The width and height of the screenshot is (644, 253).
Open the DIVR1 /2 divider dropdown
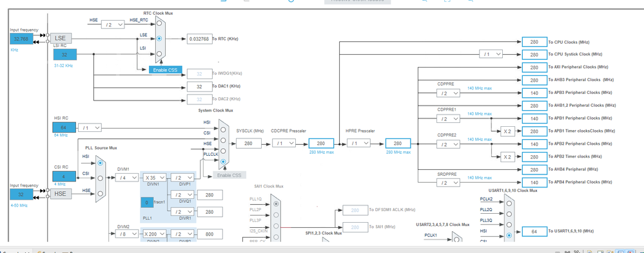182,212
